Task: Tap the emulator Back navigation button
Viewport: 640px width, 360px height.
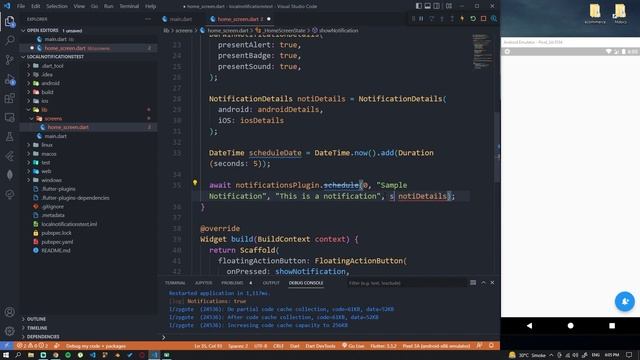Action: point(529,326)
